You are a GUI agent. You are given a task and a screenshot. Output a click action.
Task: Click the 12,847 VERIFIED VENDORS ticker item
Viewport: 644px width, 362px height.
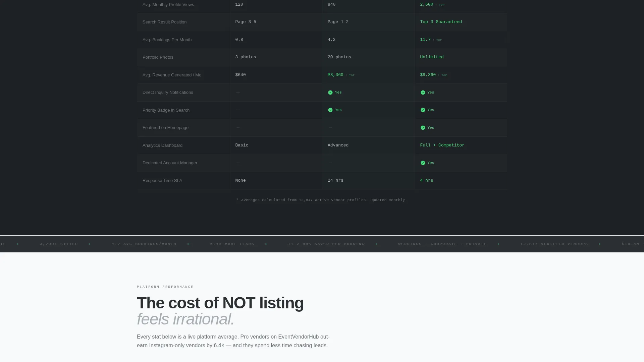coord(554,244)
